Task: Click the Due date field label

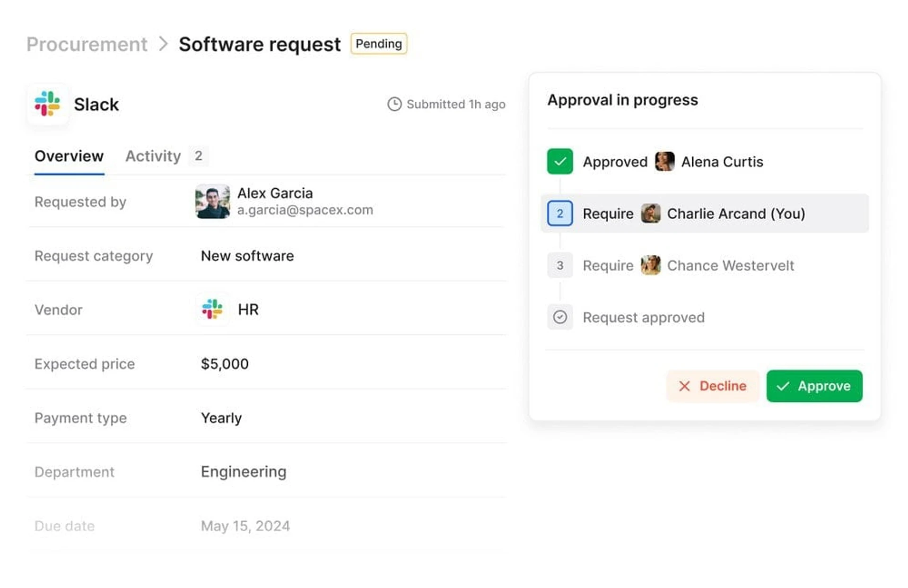Action: (x=64, y=526)
